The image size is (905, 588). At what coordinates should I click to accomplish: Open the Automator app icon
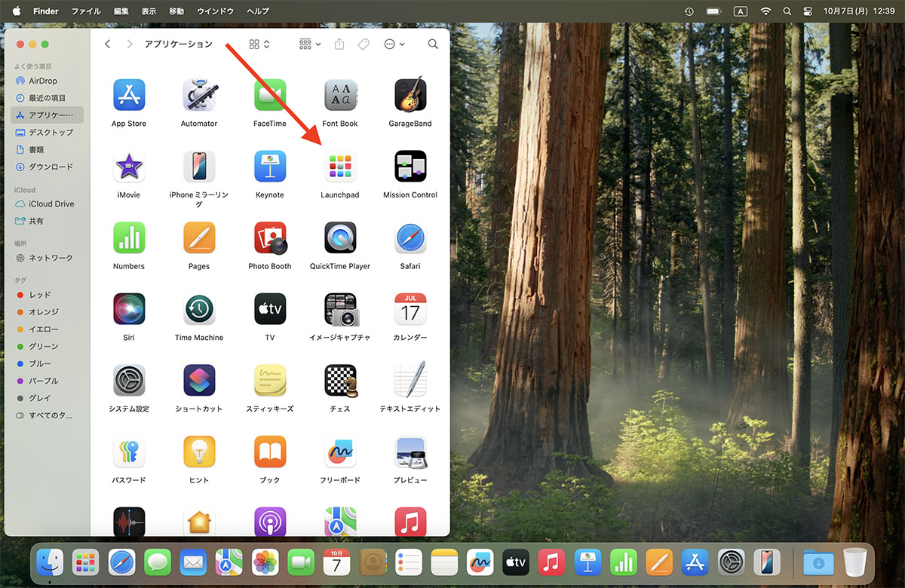pyautogui.click(x=199, y=95)
